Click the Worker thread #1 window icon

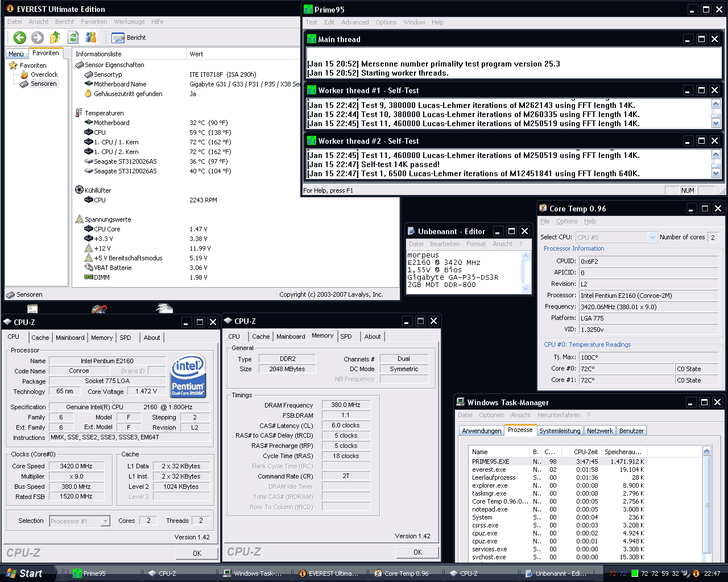pyautogui.click(x=312, y=90)
